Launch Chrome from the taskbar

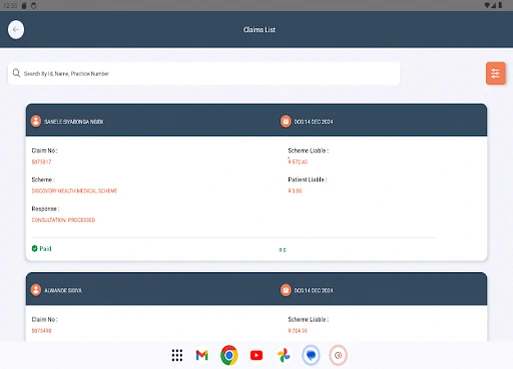[x=229, y=355]
